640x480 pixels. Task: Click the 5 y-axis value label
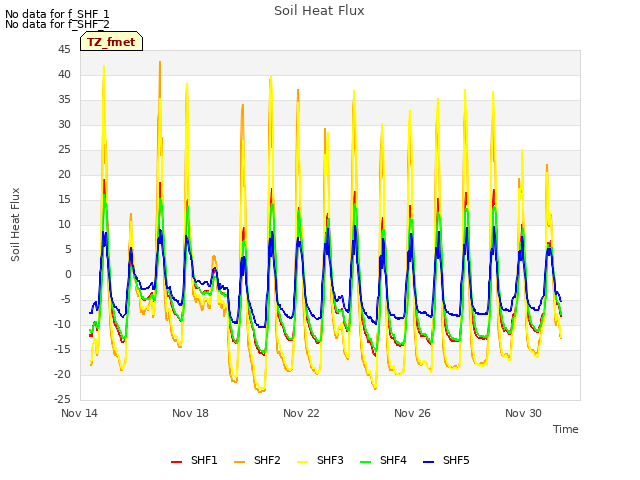click(x=68, y=249)
